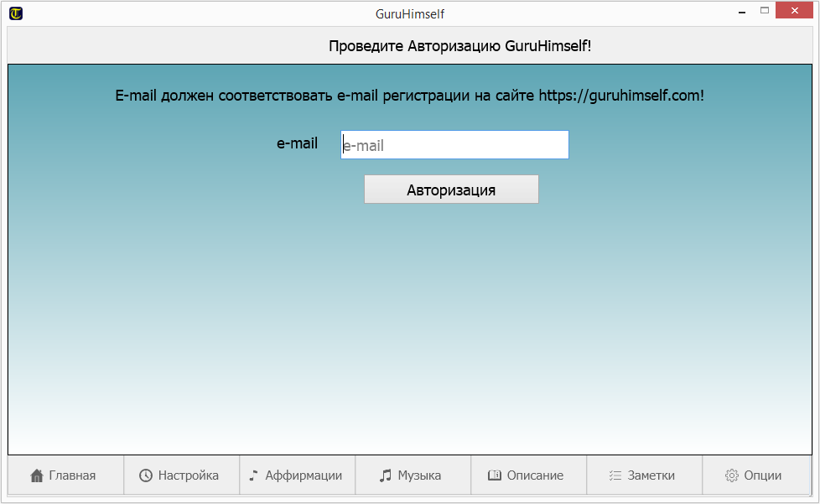Maximize the GuruHimself window
820x504 pixels.
click(x=765, y=12)
